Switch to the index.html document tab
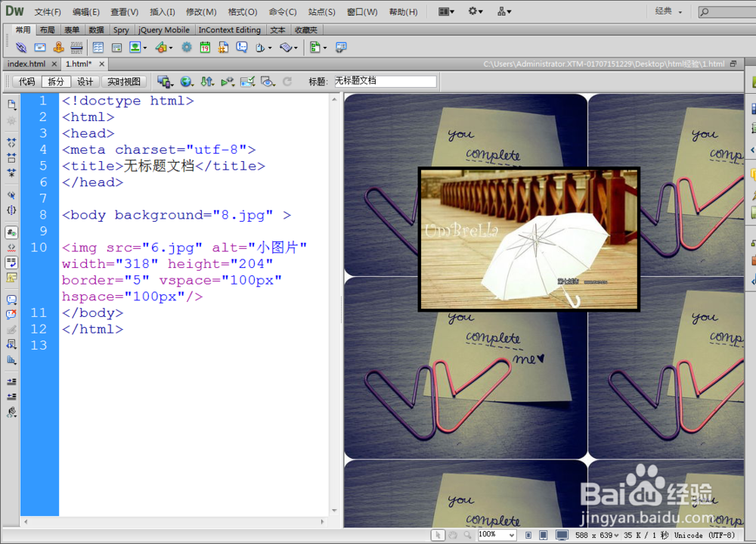The image size is (756, 544). coord(26,64)
